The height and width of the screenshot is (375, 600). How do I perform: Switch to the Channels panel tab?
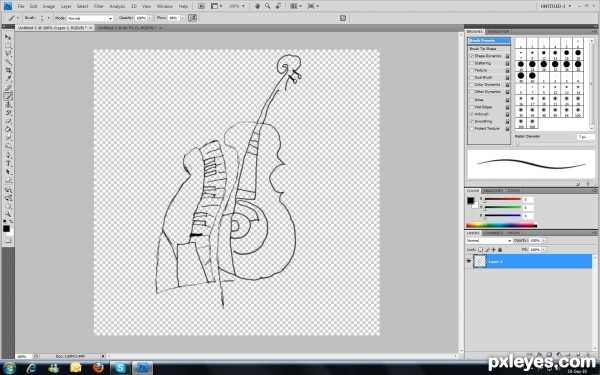pyautogui.click(x=493, y=233)
